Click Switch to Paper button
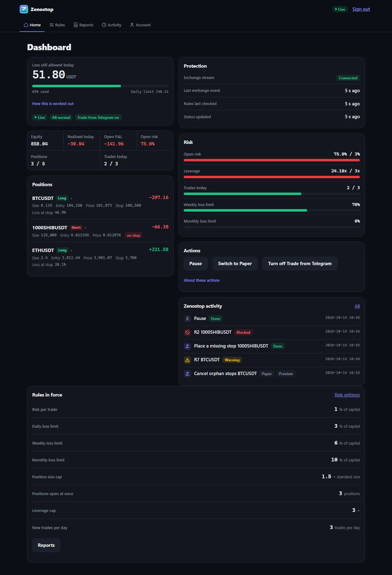Screen dimensions: 392x575 click(235, 264)
